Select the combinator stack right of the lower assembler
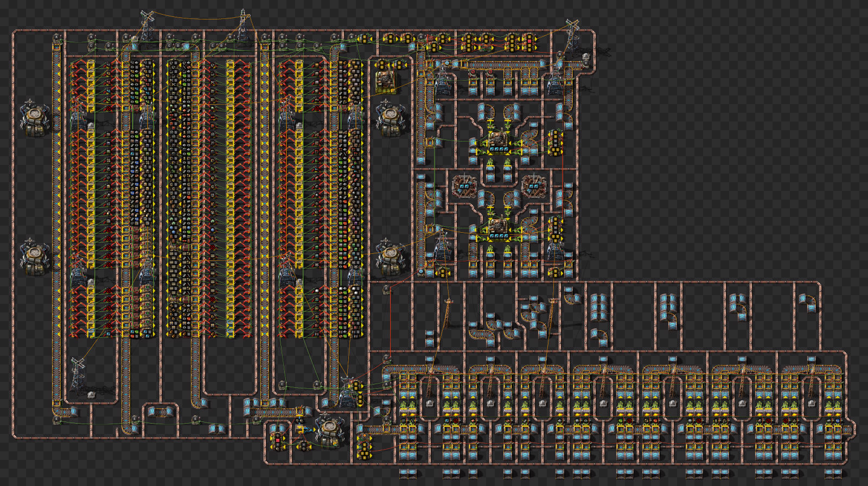 coord(556,230)
